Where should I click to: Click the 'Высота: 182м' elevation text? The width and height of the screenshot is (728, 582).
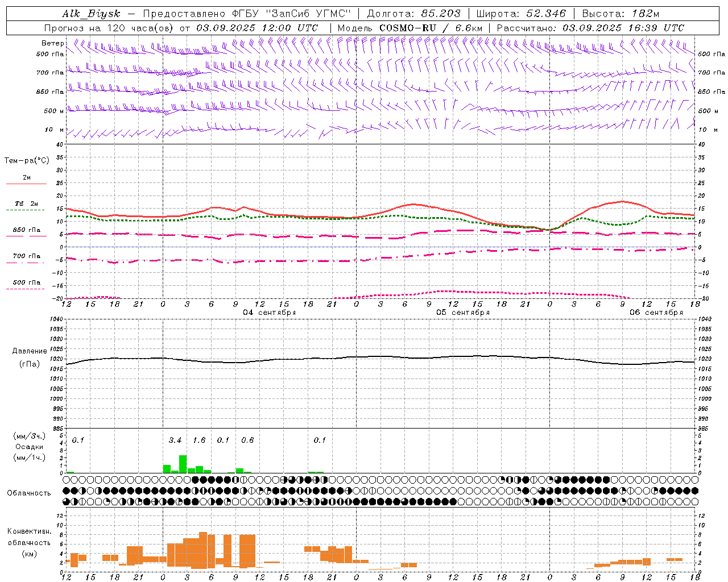pyautogui.click(x=621, y=14)
